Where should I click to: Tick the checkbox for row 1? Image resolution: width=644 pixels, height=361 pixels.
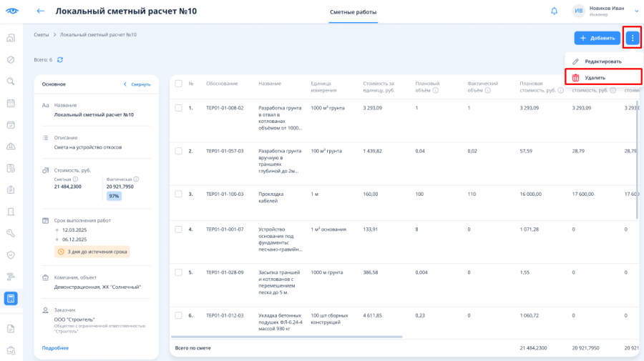point(178,108)
